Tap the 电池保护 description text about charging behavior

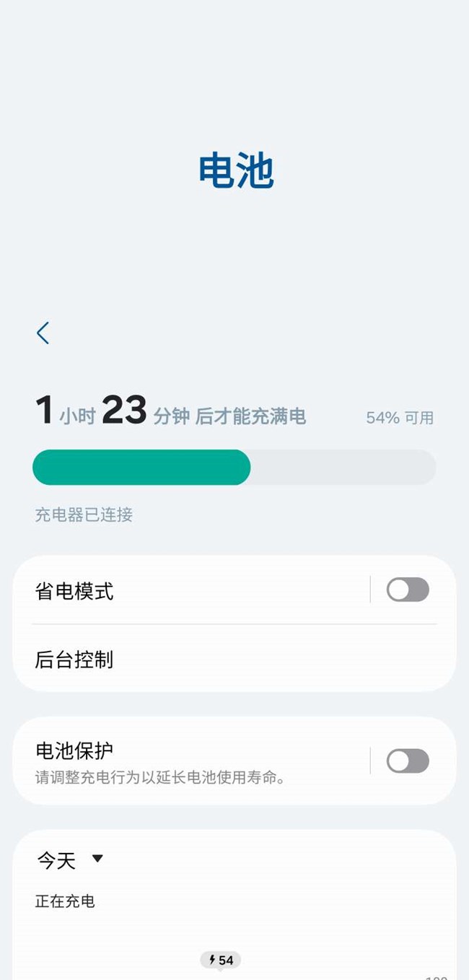pyautogui.click(x=161, y=778)
